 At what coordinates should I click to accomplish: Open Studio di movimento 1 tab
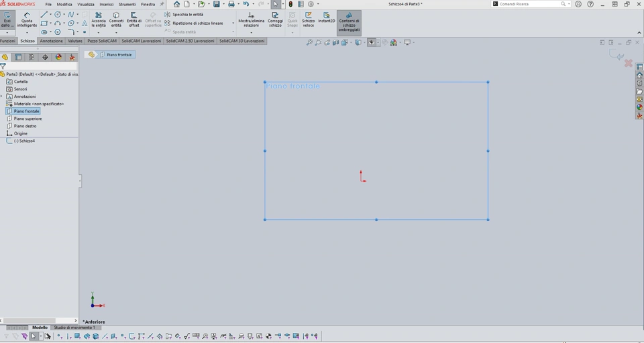(74, 328)
